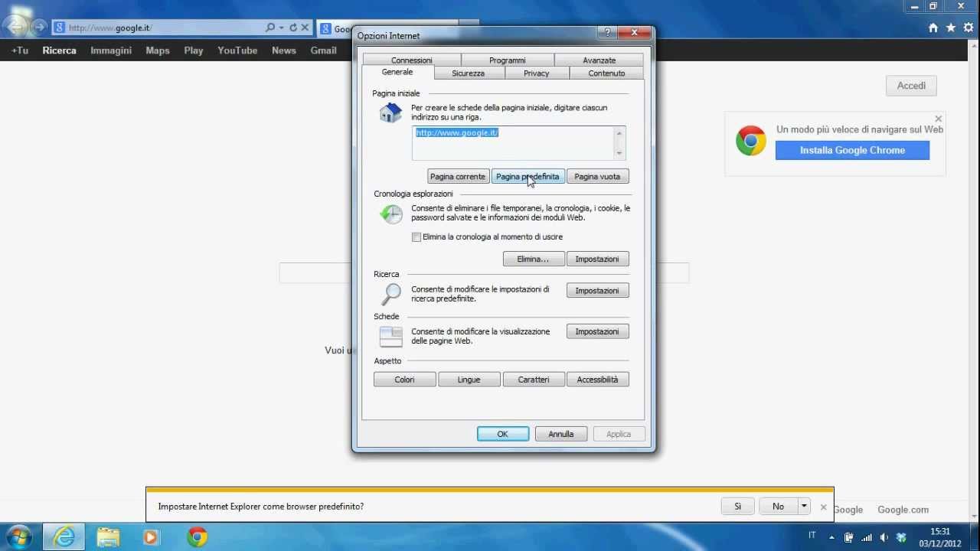Click the refresh icon in address bar
This screenshot has height=551, width=980.
(293, 28)
